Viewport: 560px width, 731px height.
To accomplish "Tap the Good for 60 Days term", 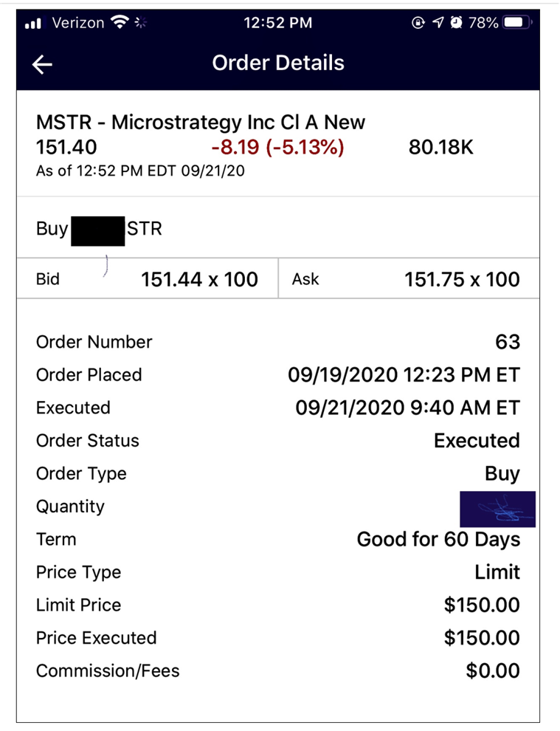I will [x=438, y=539].
